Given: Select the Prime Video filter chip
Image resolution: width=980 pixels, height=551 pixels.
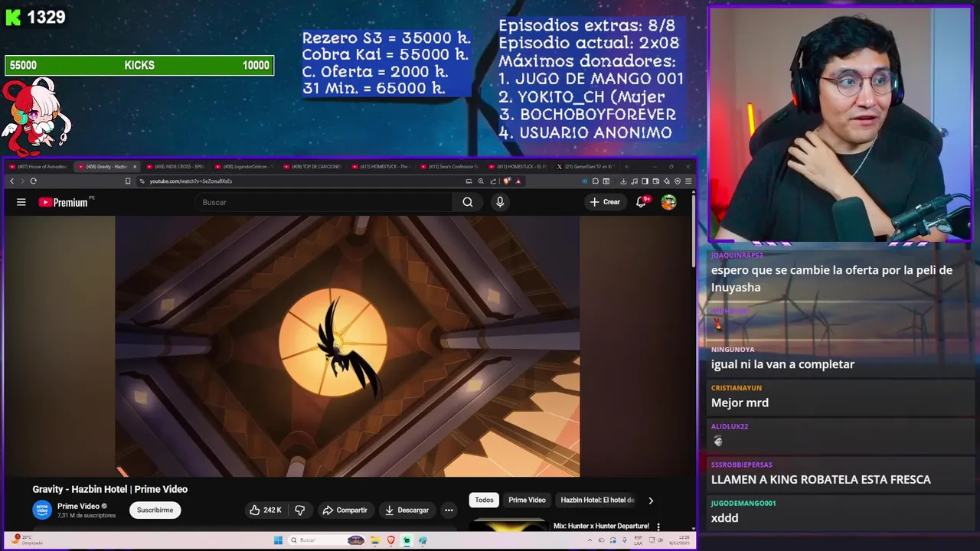Looking at the screenshot, I should 527,500.
